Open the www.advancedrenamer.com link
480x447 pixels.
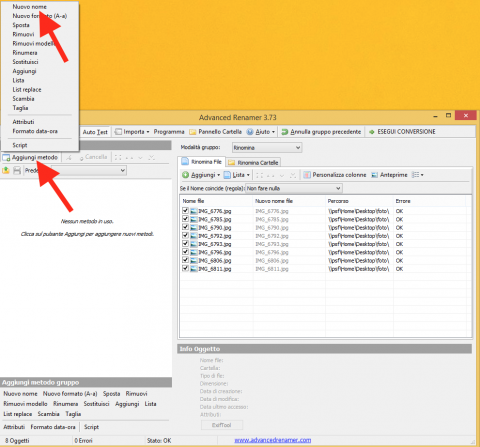tap(273, 440)
